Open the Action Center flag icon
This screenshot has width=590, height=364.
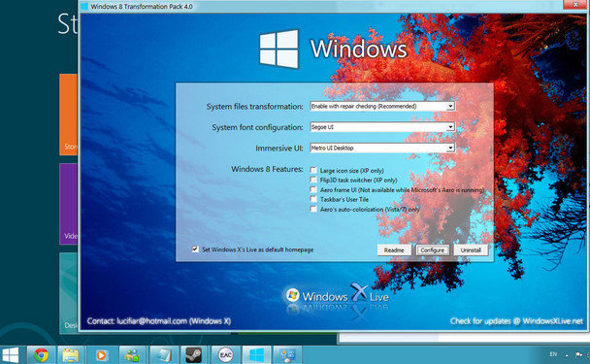[578, 355]
